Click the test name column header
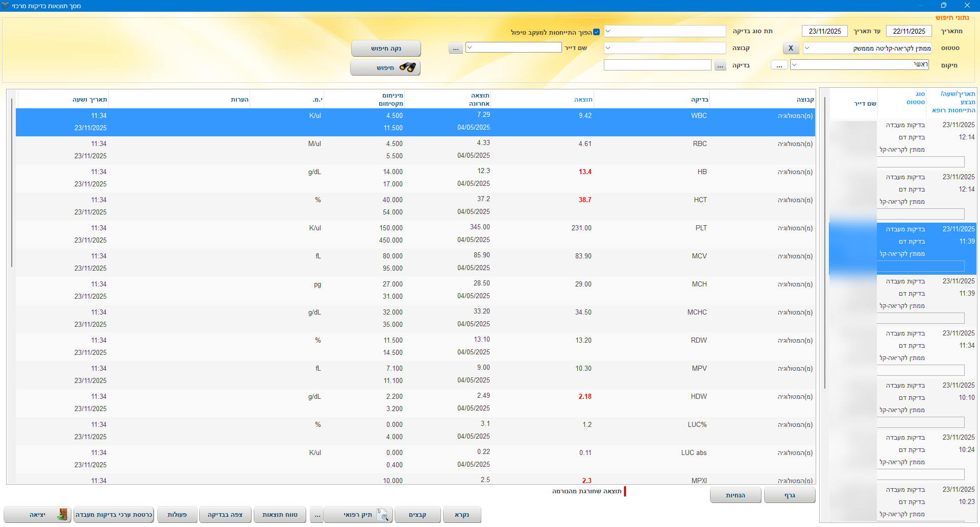This screenshot has height=527, width=980. click(x=699, y=100)
